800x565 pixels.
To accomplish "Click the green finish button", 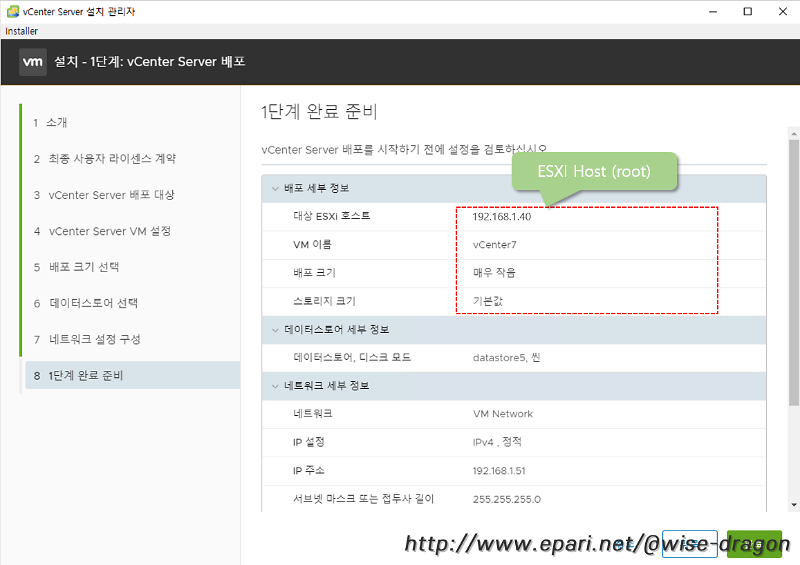I will click(x=754, y=544).
